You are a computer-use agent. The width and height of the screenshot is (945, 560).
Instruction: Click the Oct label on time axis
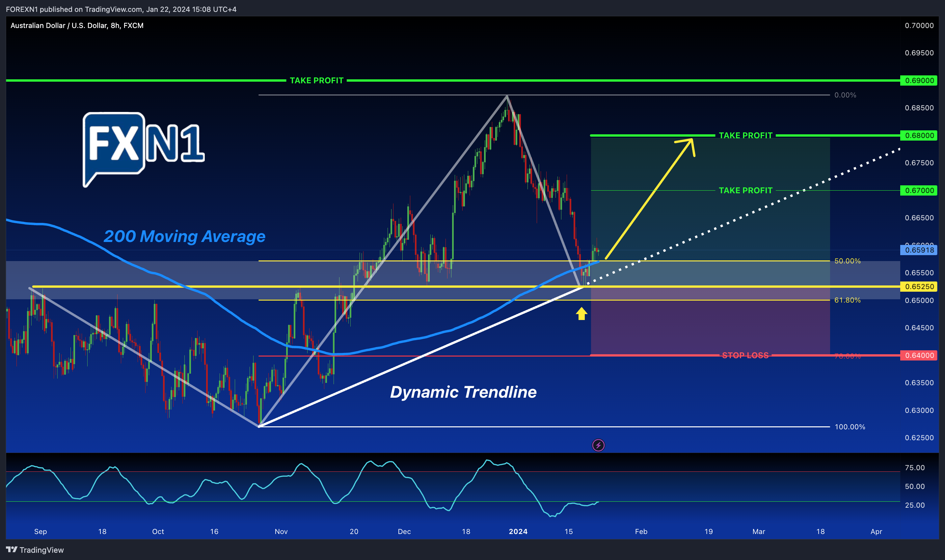coord(158,532)
